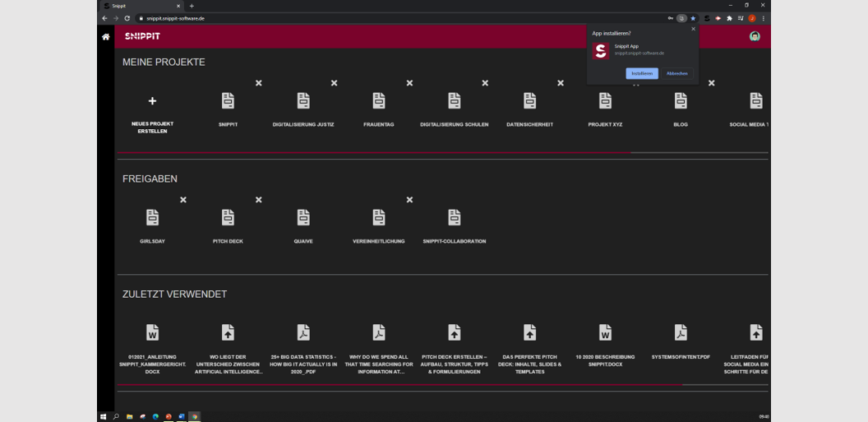Viewport: 868px width, 422px height.
Task: Open the 25+ Big Data Statistics PDF icon
Action: pyautogui.click(x=303, y=332)
